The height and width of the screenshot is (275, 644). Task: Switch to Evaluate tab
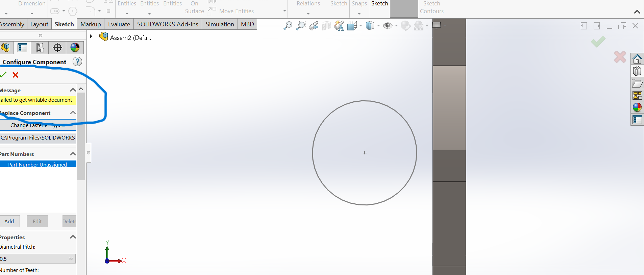[119, 24]
